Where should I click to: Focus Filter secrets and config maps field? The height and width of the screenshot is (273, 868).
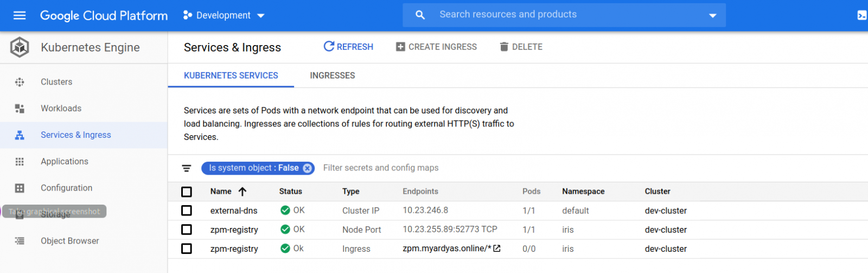[381, 168]
